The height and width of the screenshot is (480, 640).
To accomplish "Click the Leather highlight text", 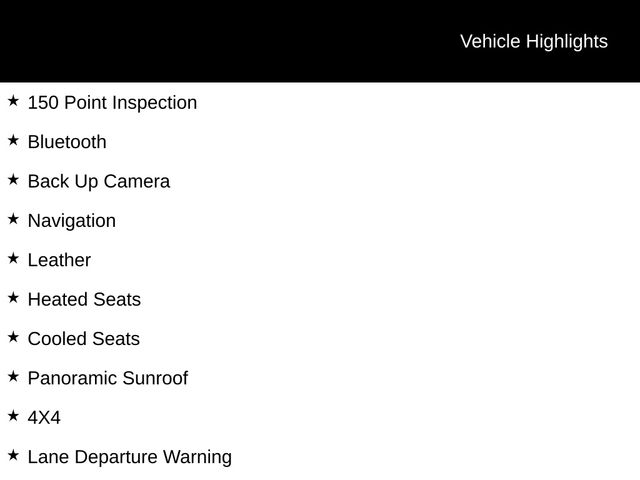I will click(59, 260).
